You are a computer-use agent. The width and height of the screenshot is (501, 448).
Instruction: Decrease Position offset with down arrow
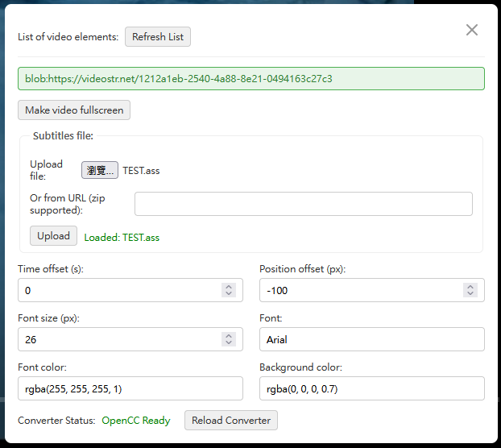click(470, 294)
